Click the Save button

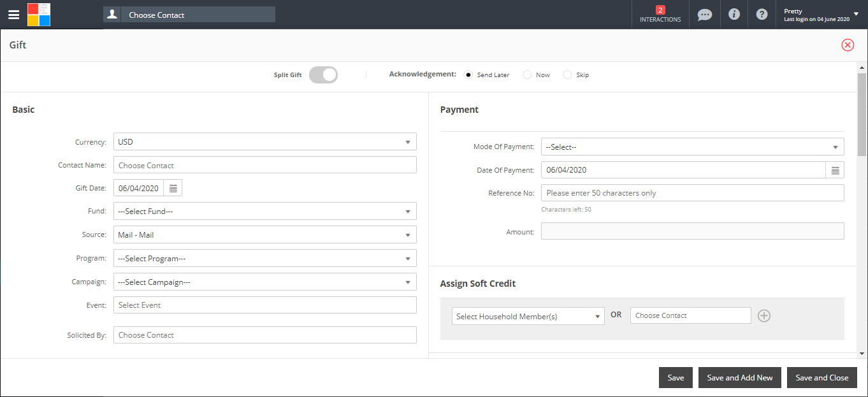(x=676, y=377)
